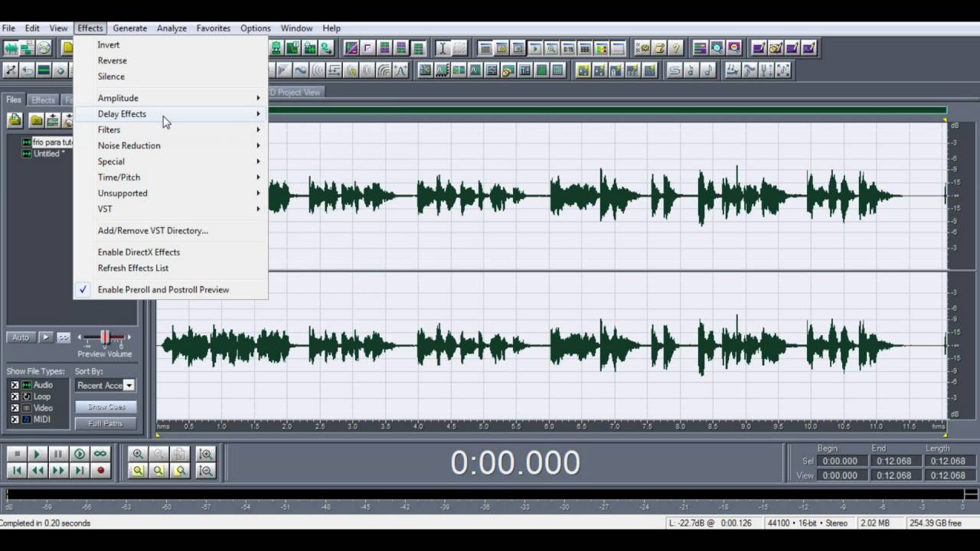Screen dimensions: 980x551
Task: Pause playback with the Pause button
Action: pyautogui.click(x=58, y=455)
